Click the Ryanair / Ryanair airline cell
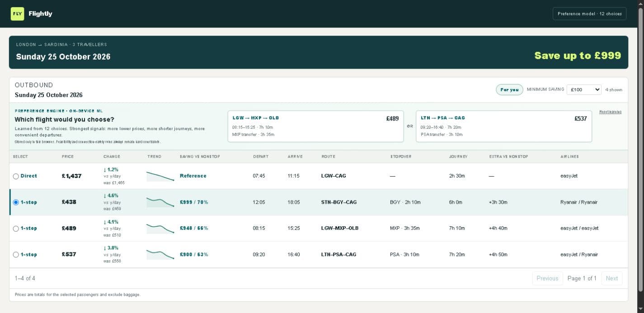The width and height of the screenshot is (644, 313). [579, 202]
